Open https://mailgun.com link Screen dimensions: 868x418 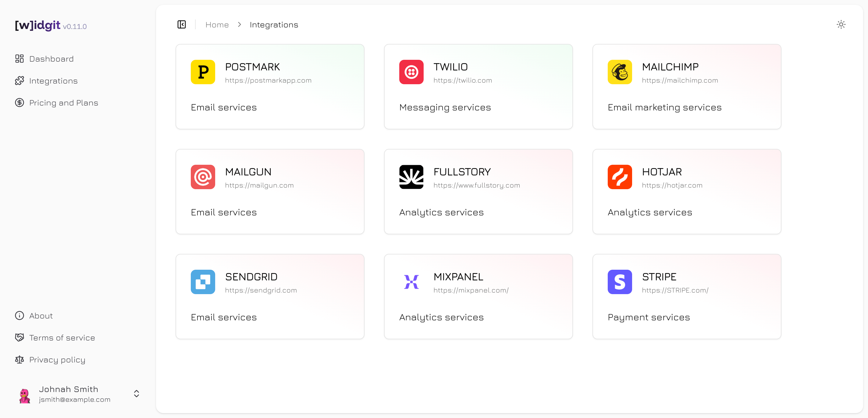click(x=259, y=185)
